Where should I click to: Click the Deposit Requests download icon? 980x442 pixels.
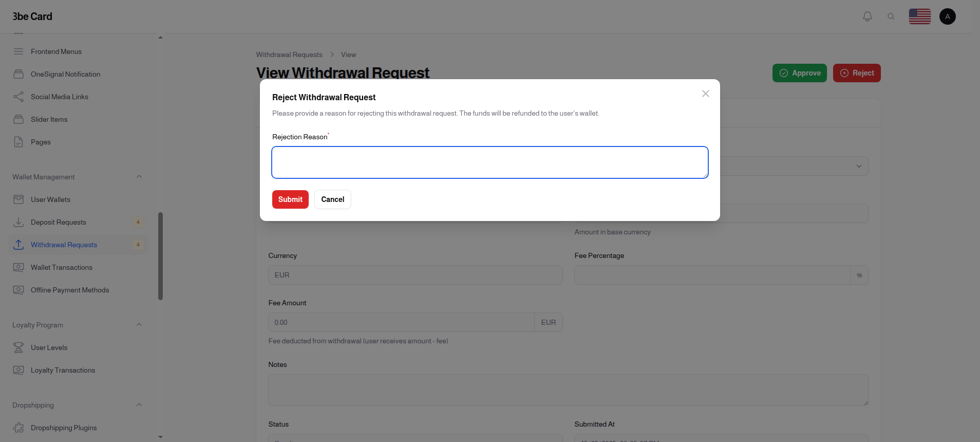tap(18, 222)
